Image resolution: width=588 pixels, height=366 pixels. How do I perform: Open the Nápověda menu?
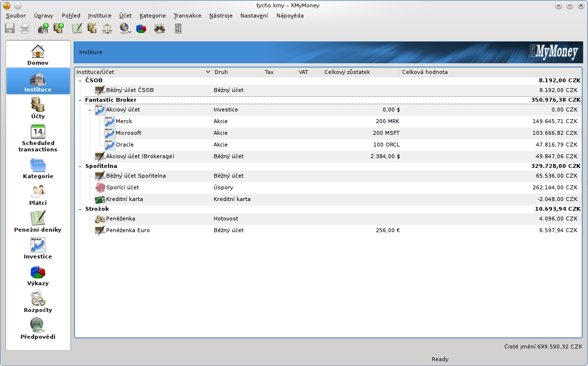tap(290, 16)
